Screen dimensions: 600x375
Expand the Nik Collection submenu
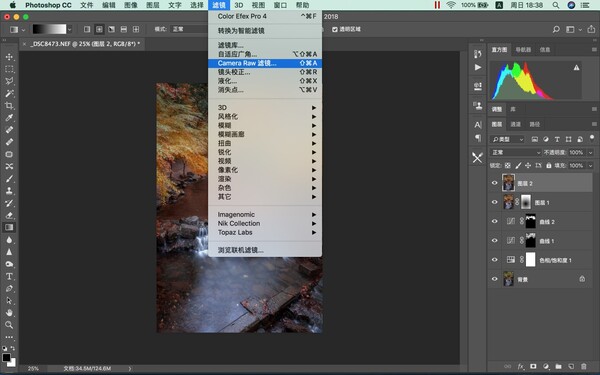point(265,223)
